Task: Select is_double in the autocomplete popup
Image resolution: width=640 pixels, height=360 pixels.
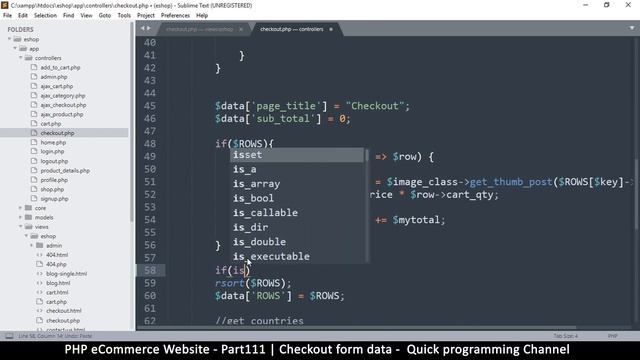Action: click(297, 242)
